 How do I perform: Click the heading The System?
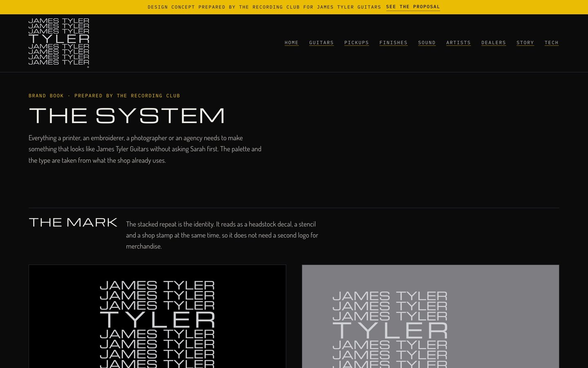[x=127, y=116]
